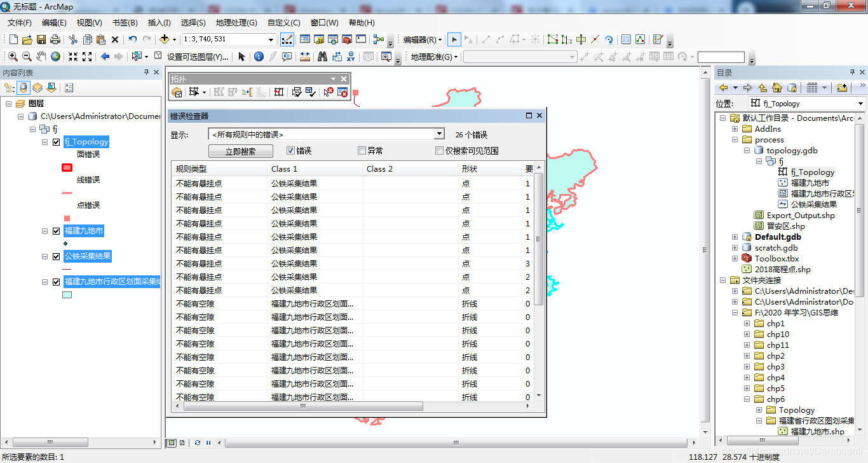Viewport: 868px width, 463px height.
Task: Activate the Pan hand tool
Action: coord(41,57)
